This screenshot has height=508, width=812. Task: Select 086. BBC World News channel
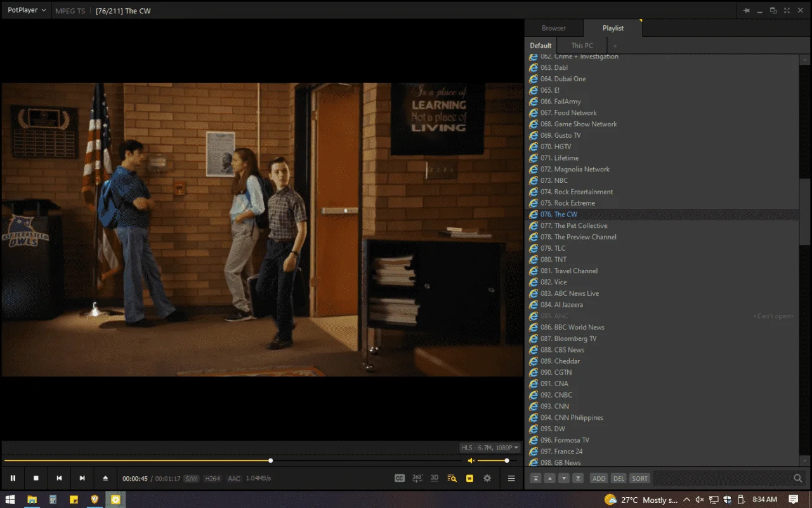(662, 328)
